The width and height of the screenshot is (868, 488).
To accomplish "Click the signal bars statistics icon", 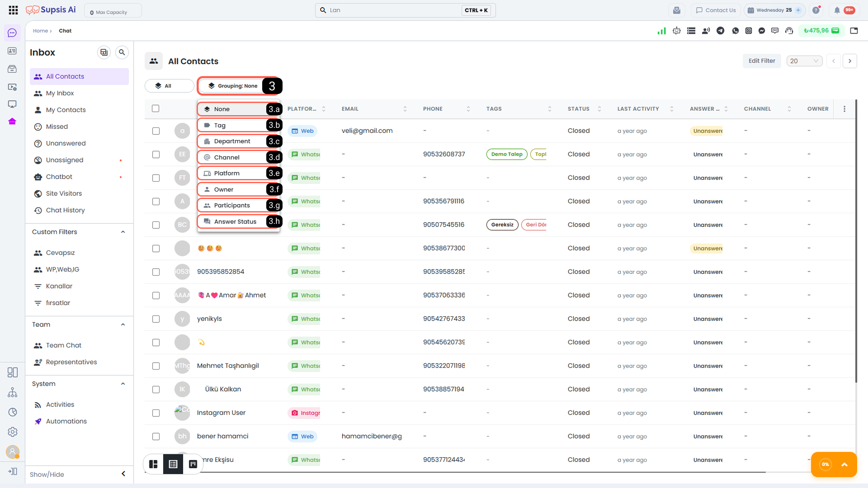I will pos(662,31).
